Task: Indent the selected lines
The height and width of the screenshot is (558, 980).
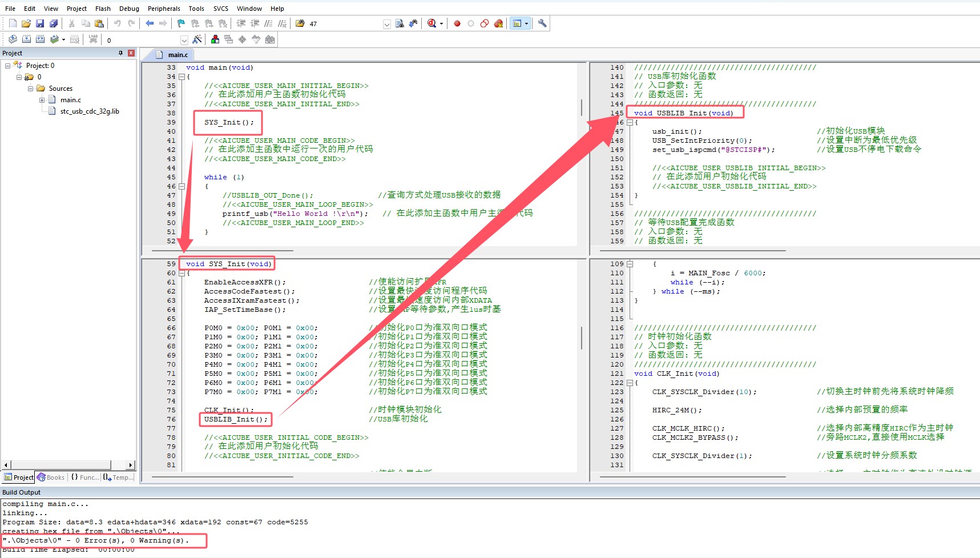Action: click(x=241, y=23)
